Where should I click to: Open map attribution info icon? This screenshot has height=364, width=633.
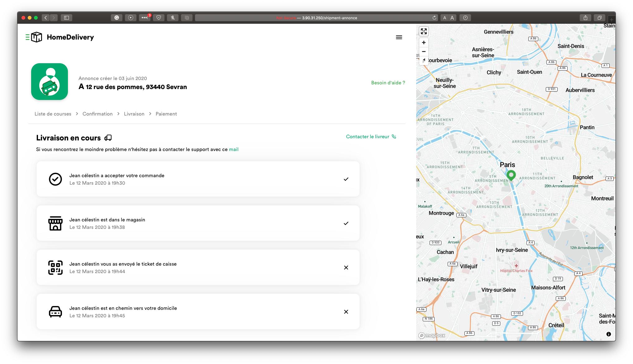pos(608,334)
